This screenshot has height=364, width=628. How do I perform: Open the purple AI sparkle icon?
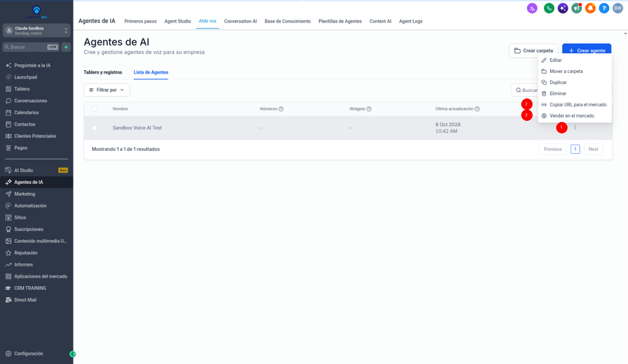[563, 8]
